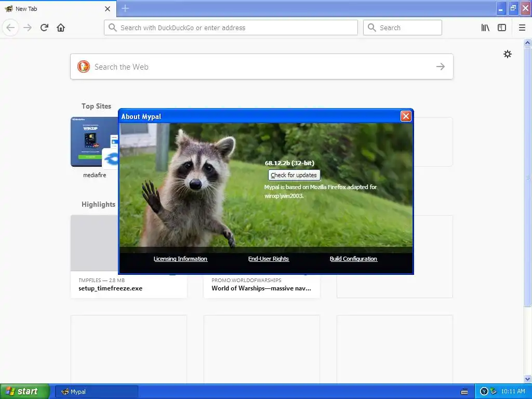Open new tab page settings gear
Screen dimensions: 532x399
click(x=507, y=54)
